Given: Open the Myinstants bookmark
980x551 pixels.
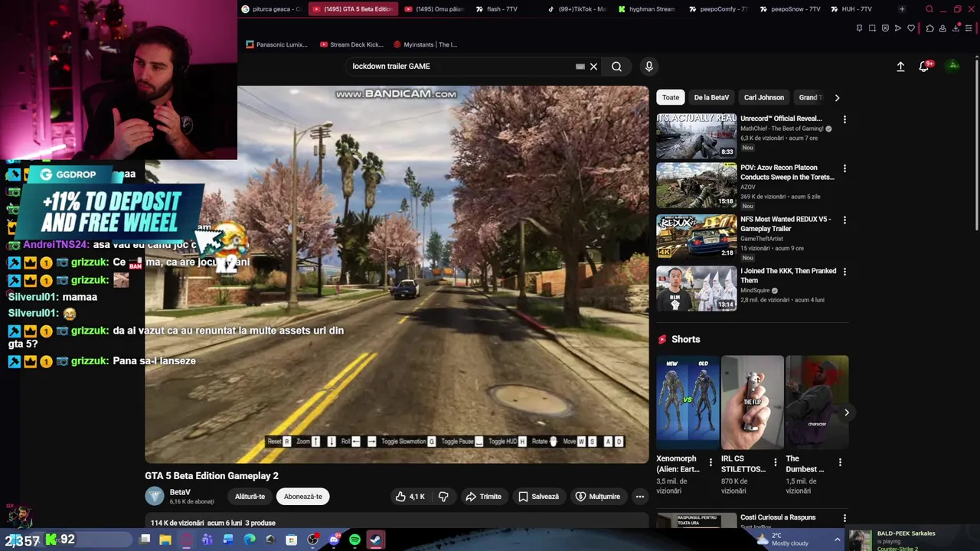Looking at the screenshot, I should click(x=425, y=44).
